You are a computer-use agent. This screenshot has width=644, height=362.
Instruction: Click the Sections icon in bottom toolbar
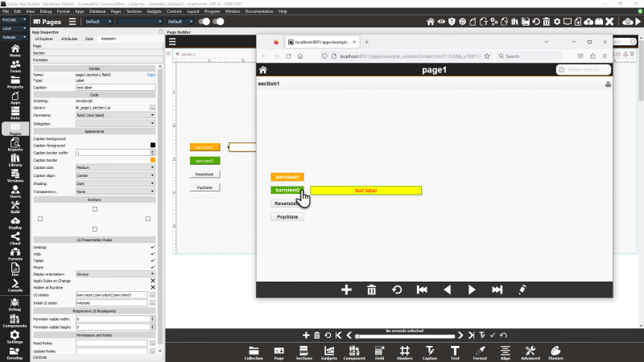click(x=304, y=353)
